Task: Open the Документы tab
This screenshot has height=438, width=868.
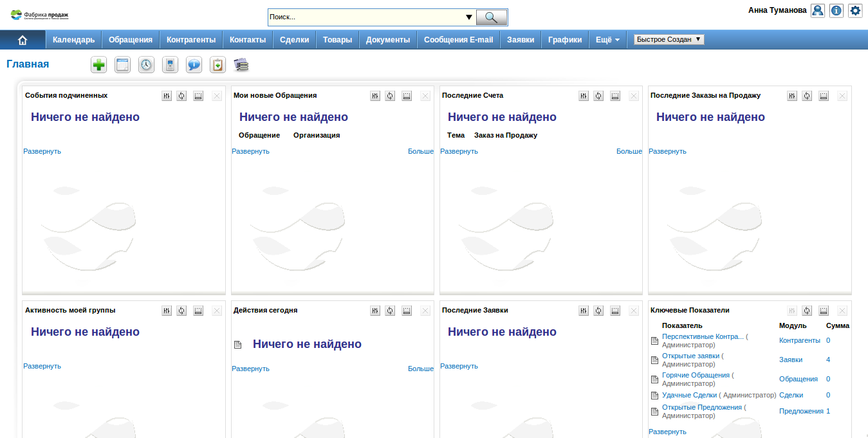Action: point(388,40)
